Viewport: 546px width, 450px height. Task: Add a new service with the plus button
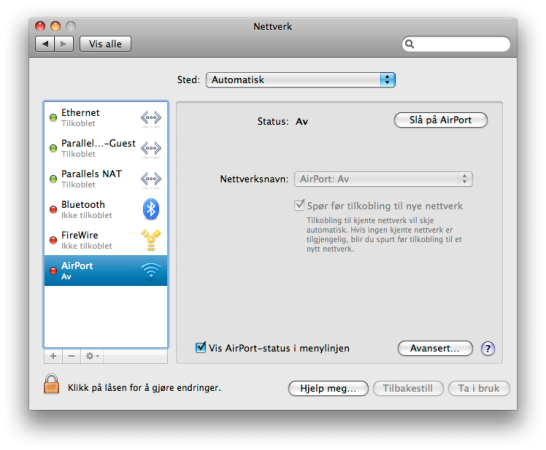coord(53,356)
